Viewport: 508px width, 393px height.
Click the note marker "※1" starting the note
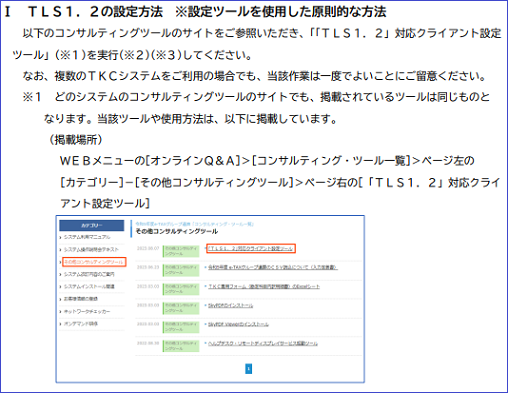(x=32, y=97)
